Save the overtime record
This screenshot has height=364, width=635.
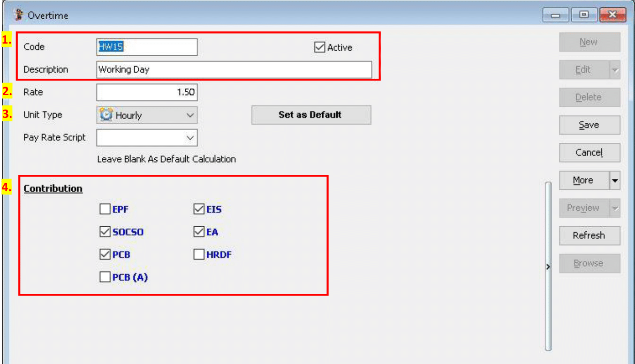pos(590,125)
